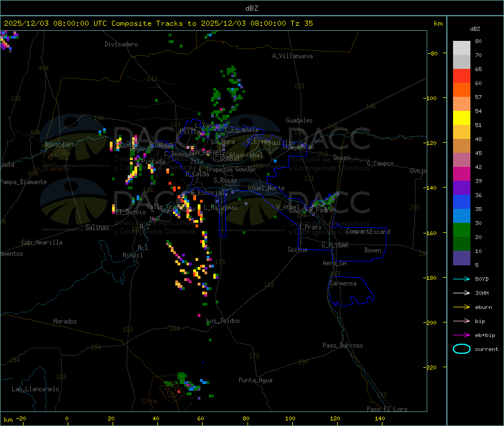
Task: Click the 'Guadales' map label
Action: point(299,120)
